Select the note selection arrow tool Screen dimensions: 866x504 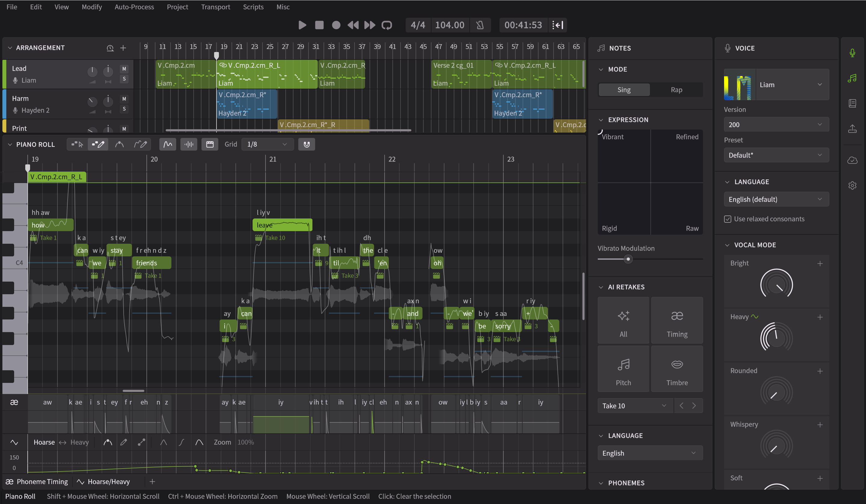pyautogui.click(x=77, y=144)
